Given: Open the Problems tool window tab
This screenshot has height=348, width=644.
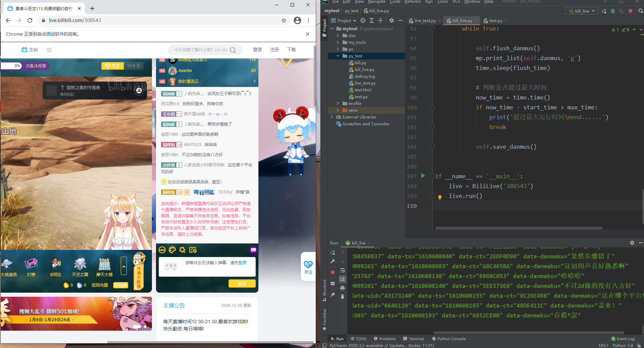Looking at the screenshot, I should [385, 339].
